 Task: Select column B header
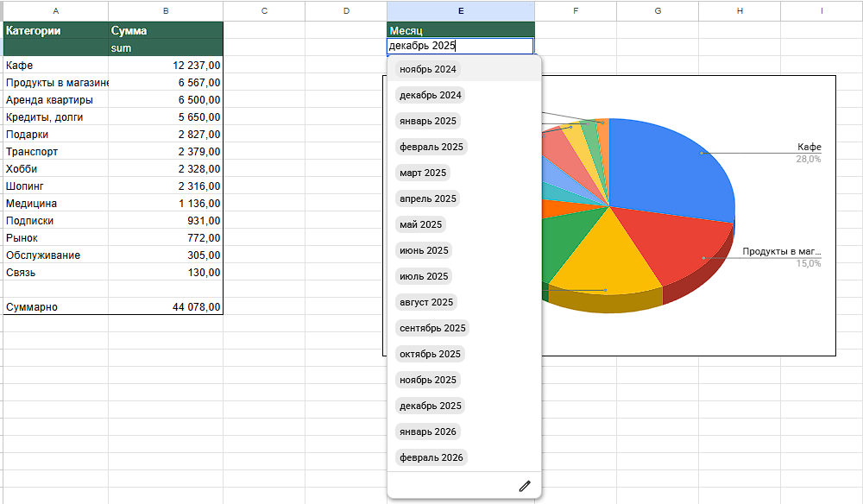click(x=165, y=10)
